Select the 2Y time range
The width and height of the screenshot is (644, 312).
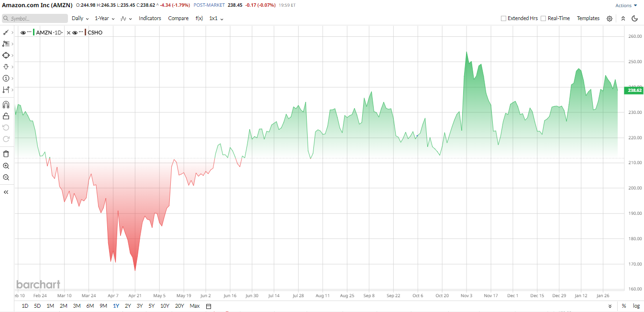pyautogui.click(x=128, y=306)
